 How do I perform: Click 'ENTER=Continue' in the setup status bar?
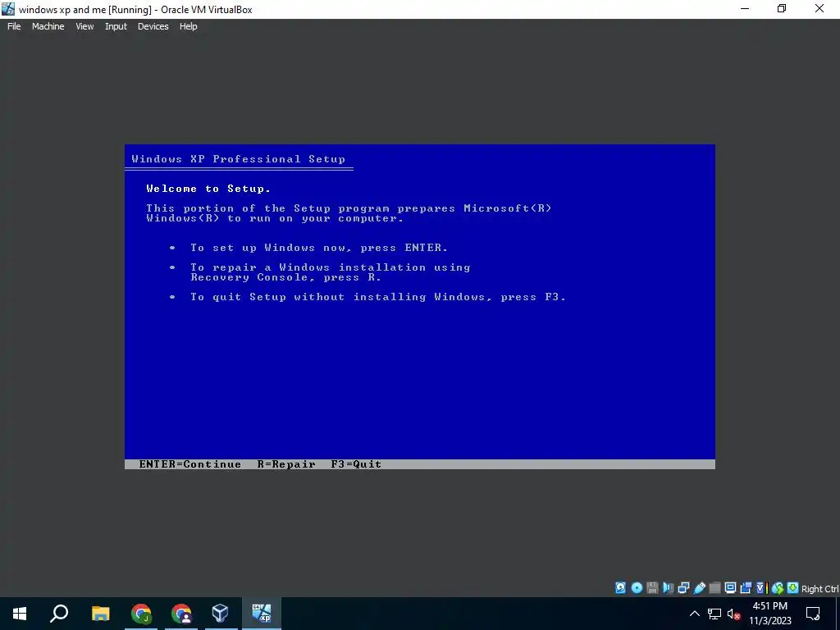189,464
